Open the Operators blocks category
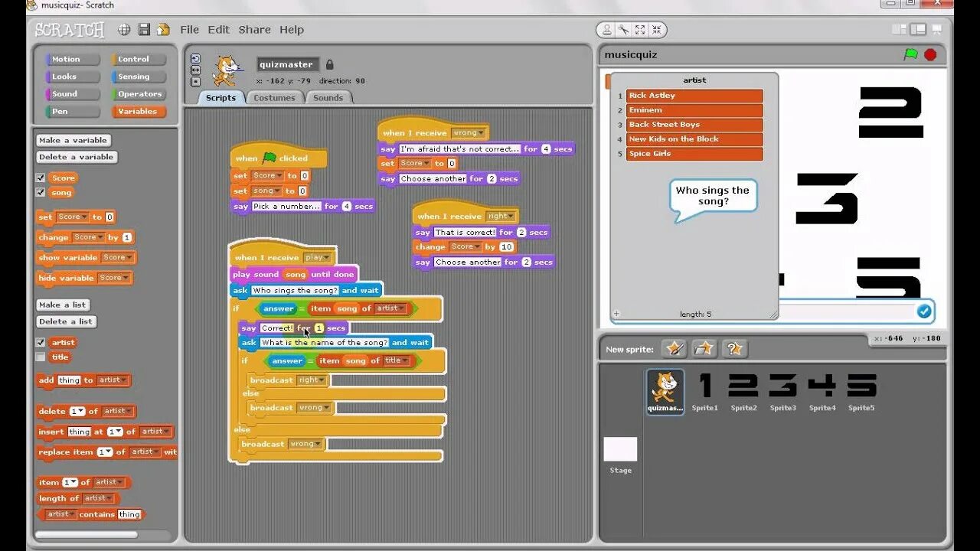The image size is (980, 551). pos(139,94)
